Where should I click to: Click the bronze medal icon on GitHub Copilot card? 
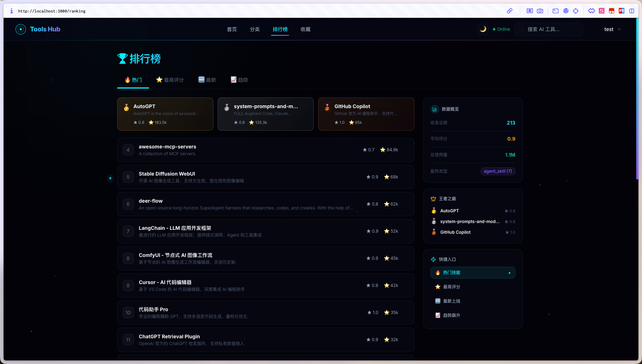[327, 107]
